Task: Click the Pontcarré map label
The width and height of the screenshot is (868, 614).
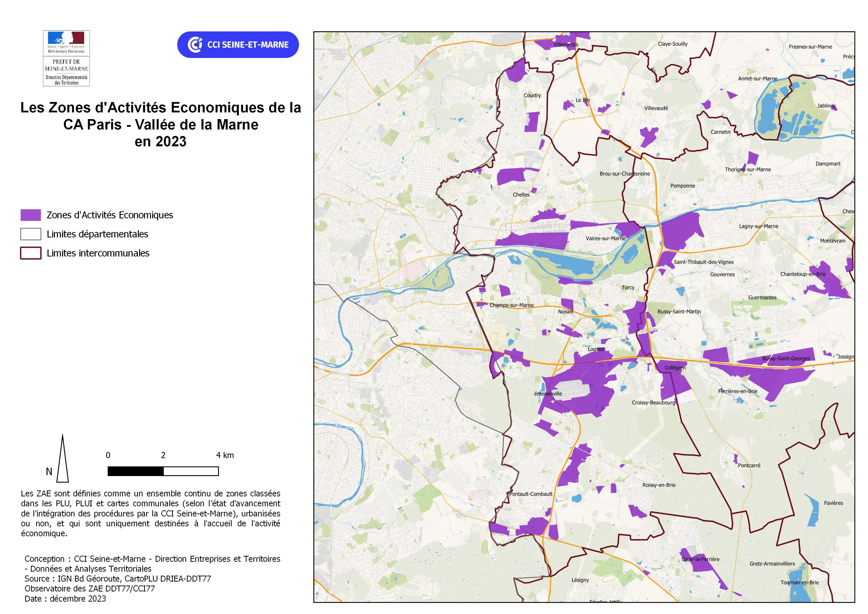Action: (749, 465)
